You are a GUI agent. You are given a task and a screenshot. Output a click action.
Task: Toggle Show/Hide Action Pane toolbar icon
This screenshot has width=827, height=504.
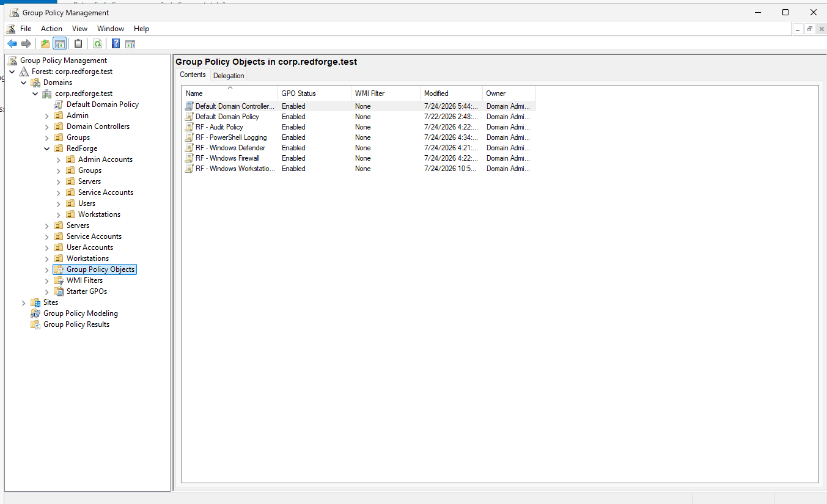130,43
